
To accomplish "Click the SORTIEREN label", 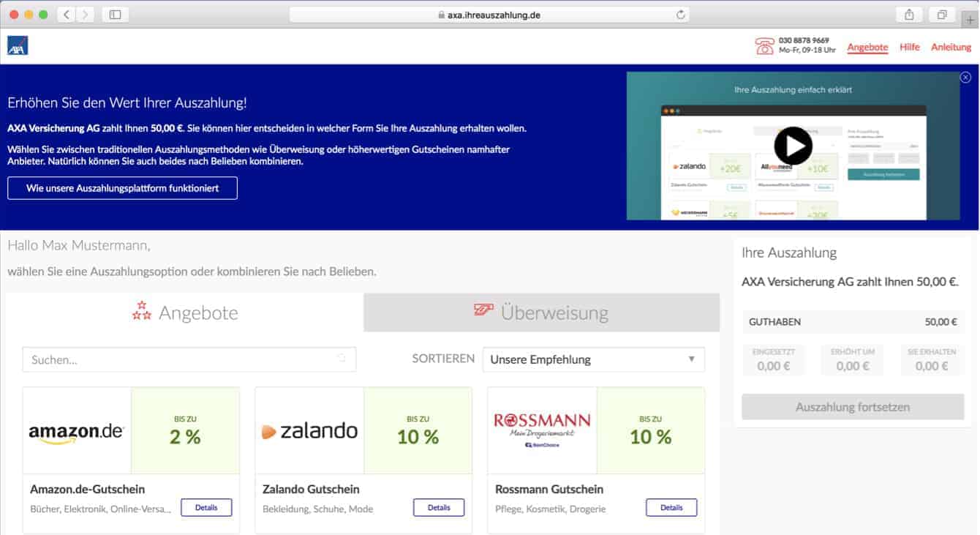I will tap(443, 359).
